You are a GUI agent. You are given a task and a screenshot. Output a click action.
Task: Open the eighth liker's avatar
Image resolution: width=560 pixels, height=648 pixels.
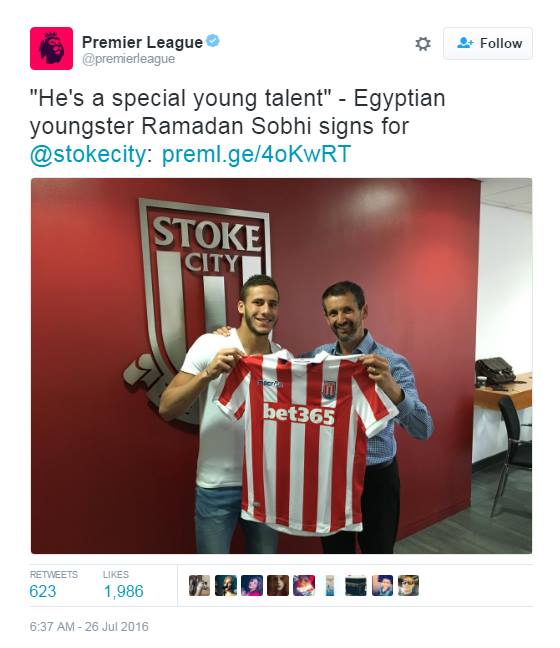(382, 585)
